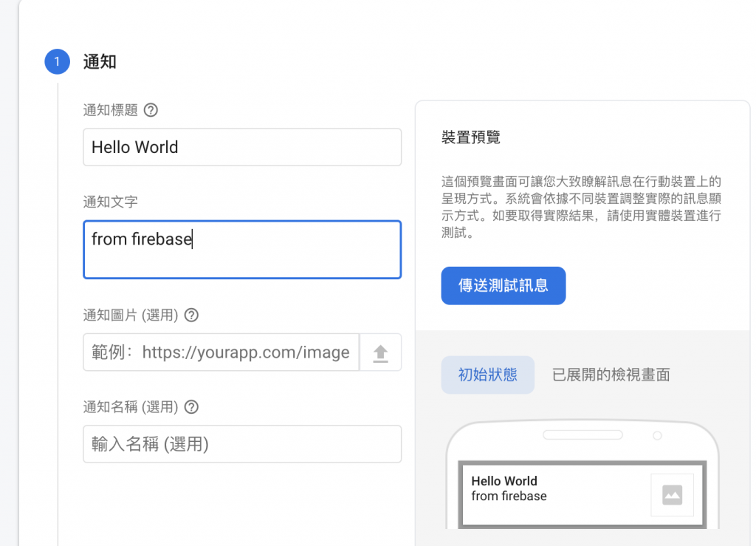
Task: Click the from firebase preview text
Action: 509,496
